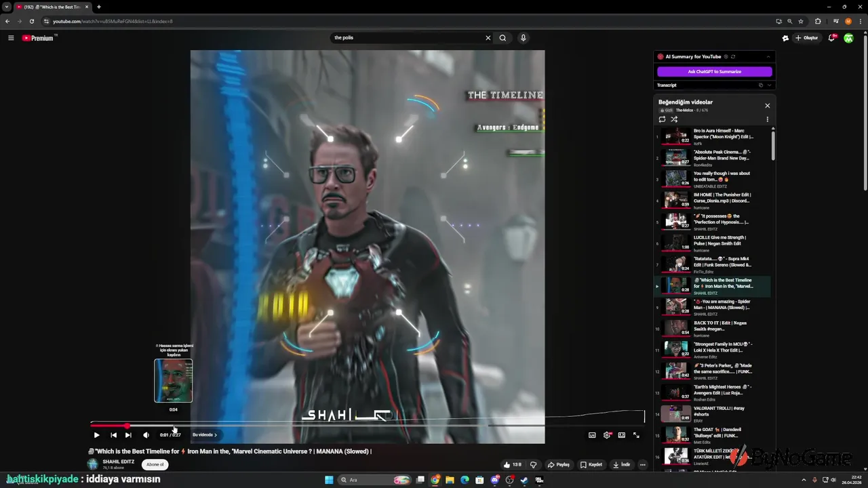
Task: Open Chrome extensions puzzle icon
Action: point(818,21)
